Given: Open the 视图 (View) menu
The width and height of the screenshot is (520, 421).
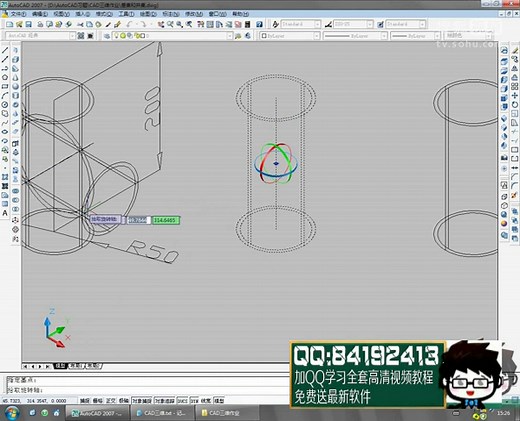Looking at the screenshot, I should click(x=61, y=14).
